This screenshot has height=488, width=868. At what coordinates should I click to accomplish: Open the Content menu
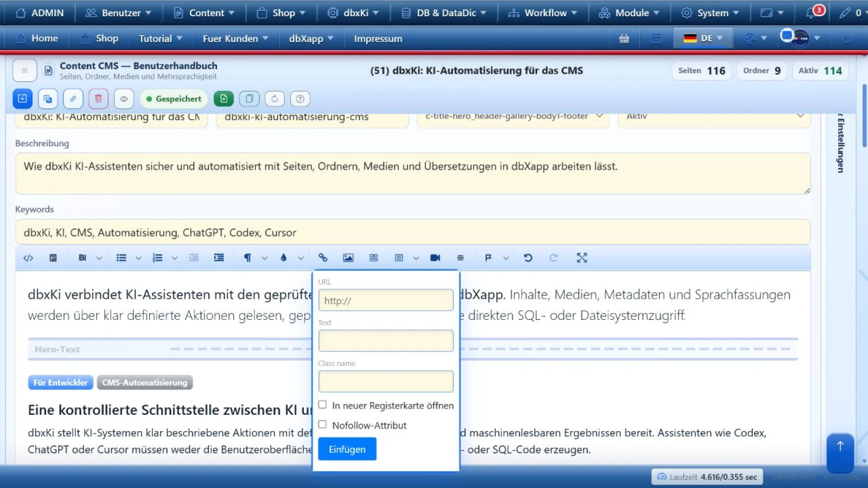[x=203, y=12]
